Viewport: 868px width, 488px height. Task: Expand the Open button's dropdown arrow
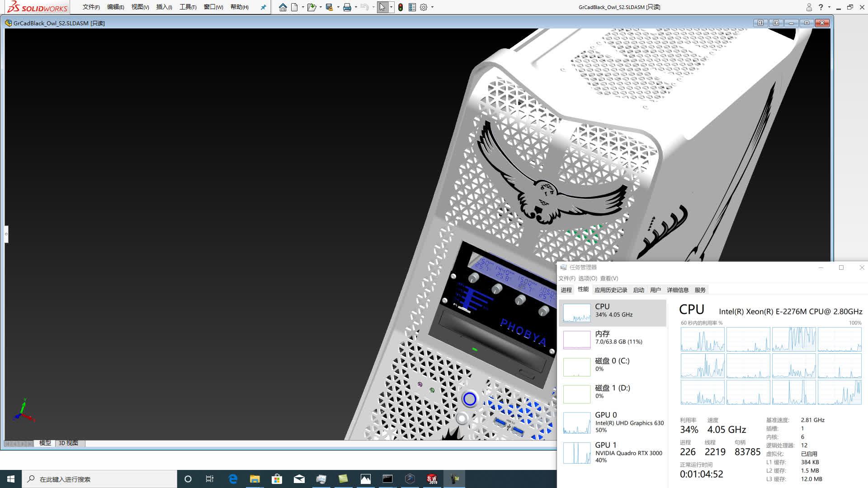[320, 7]
